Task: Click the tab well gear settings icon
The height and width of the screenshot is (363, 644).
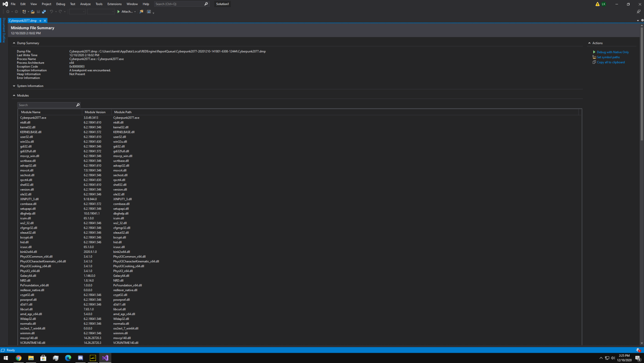Action: [642, 20]
